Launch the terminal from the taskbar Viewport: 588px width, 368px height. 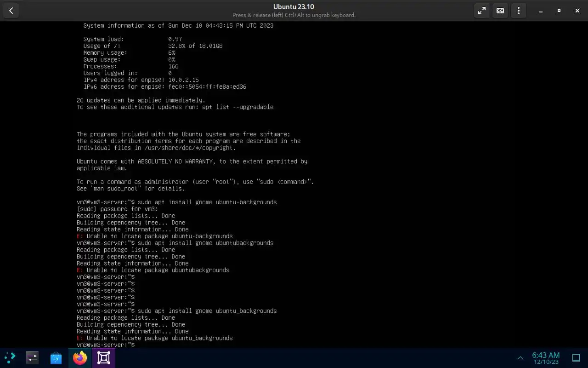pyautogui.click(x=32, y=357)
